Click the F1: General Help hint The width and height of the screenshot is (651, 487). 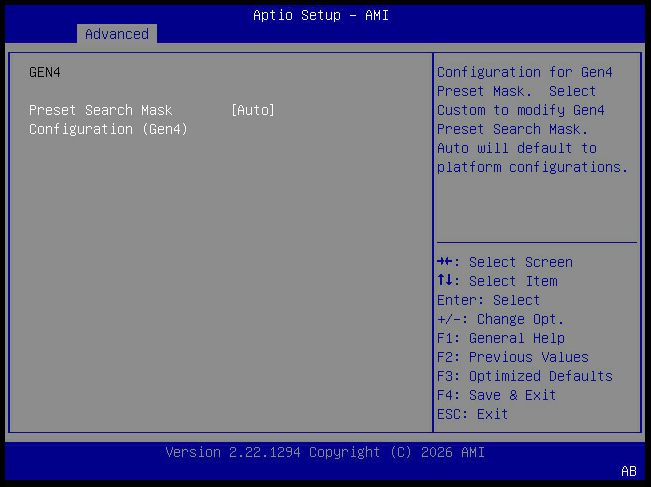pos(501,338)
